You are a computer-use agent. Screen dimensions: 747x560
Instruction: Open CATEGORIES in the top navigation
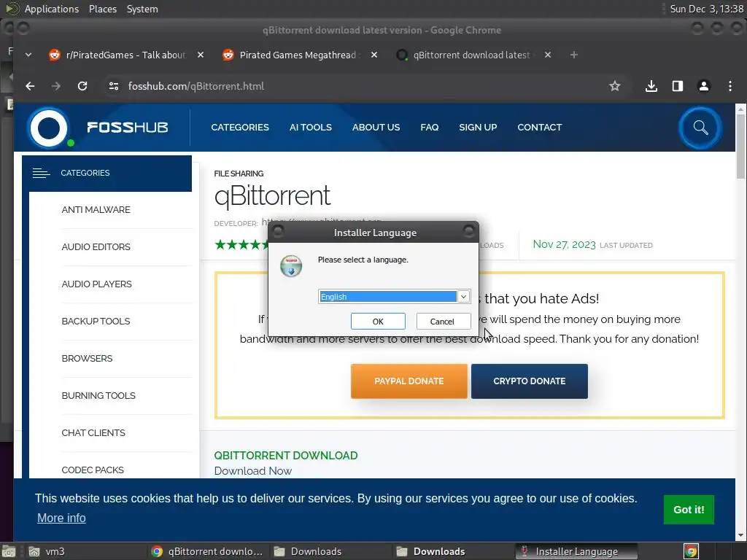[x=240, y=127]
